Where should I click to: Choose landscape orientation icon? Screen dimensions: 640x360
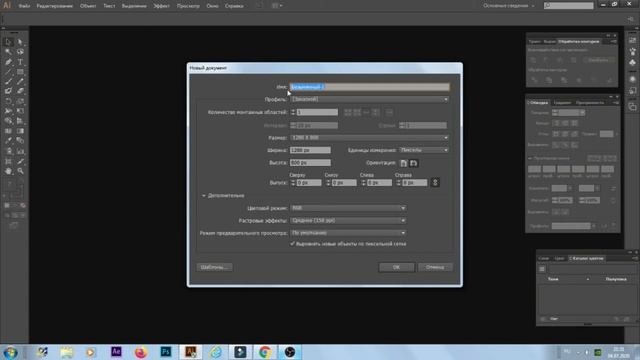[x=413, y=163]
